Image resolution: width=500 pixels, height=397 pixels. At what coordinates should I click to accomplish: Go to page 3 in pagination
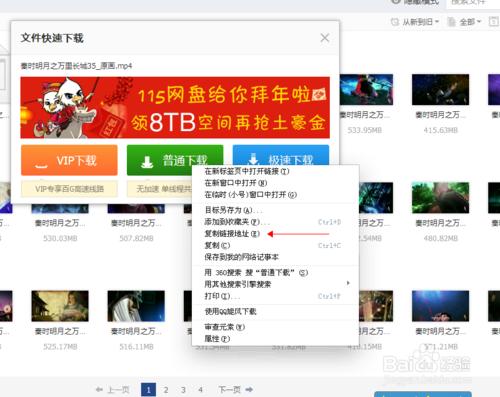click(x=183, y=390)
